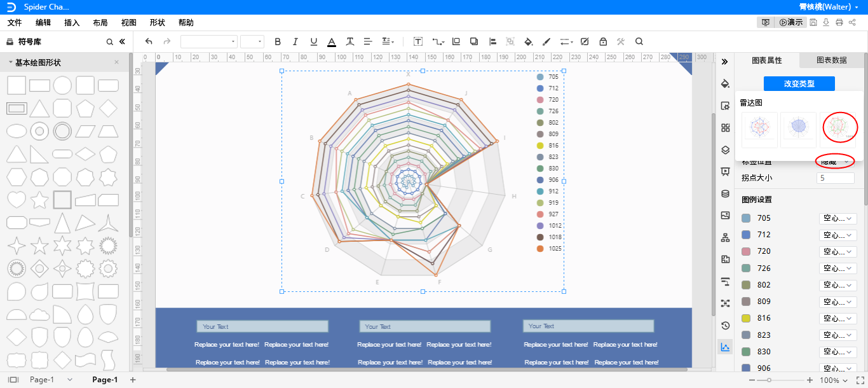
Task: Open the font color tool
Action: 331,41
